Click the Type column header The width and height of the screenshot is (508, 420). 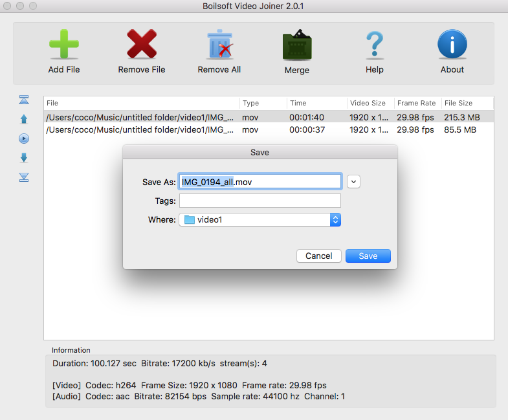(263, 103)
